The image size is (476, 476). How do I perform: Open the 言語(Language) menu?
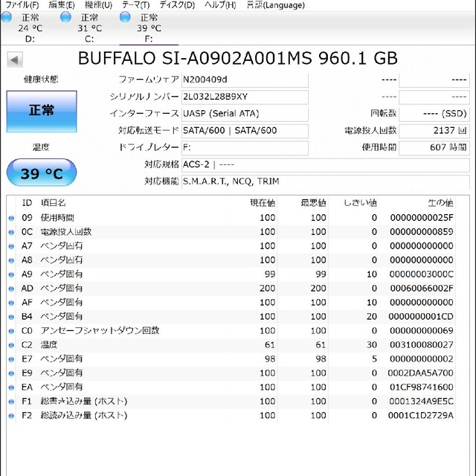click(x=276, y=5)
